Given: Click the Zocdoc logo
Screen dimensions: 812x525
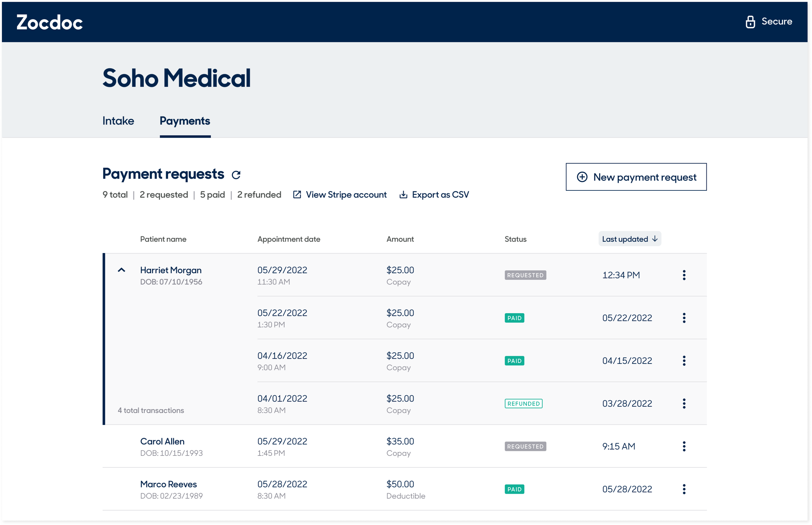Looking at the screenshot, I should 50,22.
